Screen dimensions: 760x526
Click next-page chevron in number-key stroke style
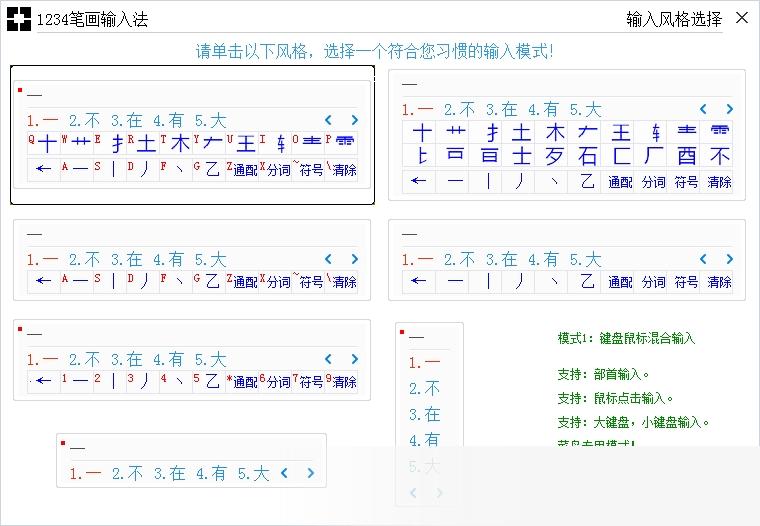click(x=355, y=359)
